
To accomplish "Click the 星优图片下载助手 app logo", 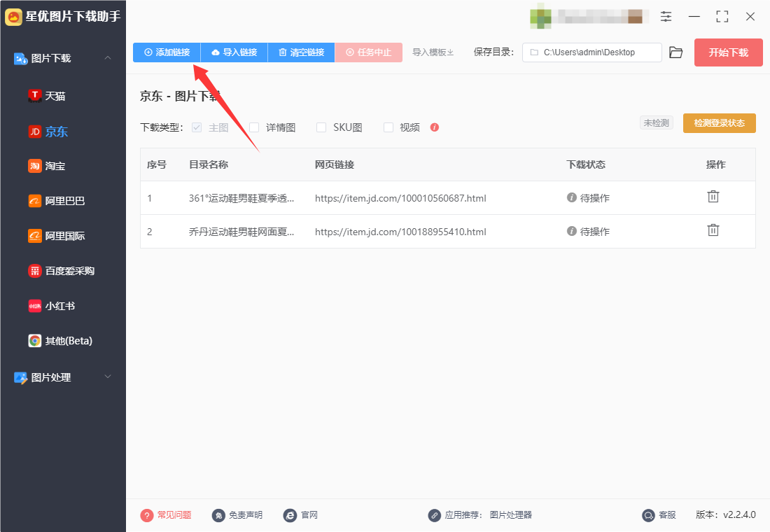I will [13, 17].
